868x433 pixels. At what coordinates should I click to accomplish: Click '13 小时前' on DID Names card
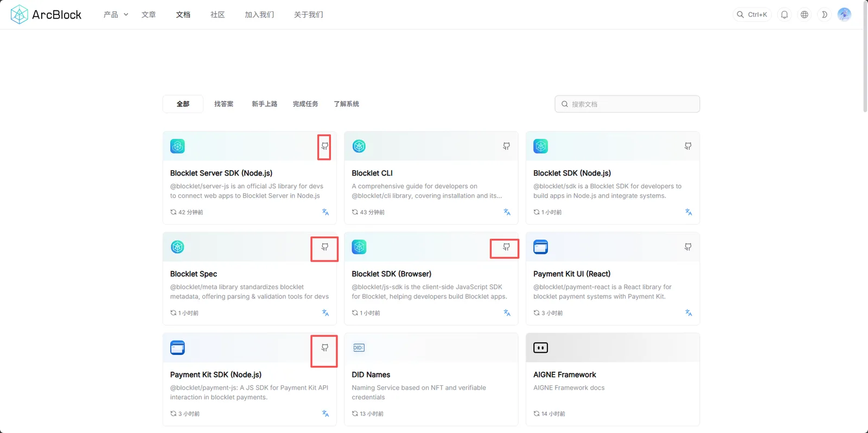pyautogui.click(x=372, y=414)
